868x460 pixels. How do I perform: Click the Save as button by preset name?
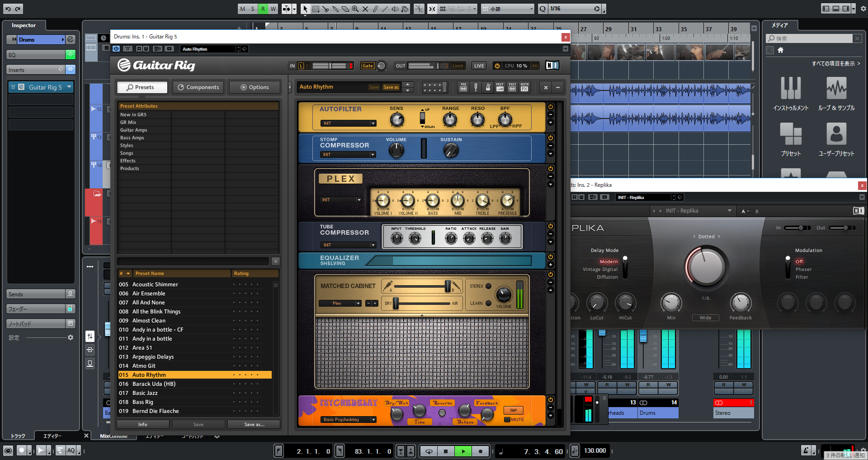tap(391, 87)
